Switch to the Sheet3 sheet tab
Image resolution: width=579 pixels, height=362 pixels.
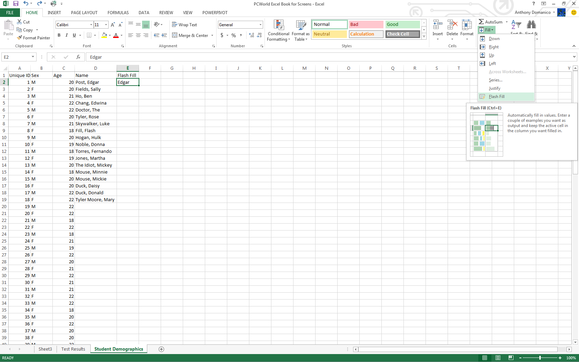click(x=45, y=349)
